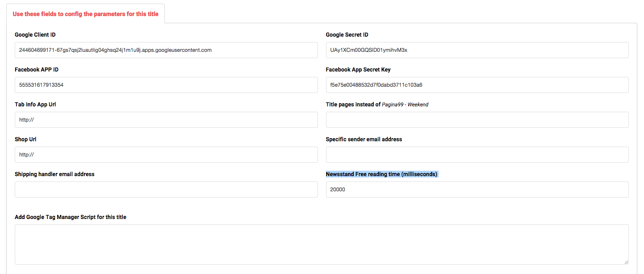This screenshot has height=274, width=644.
Task: Click the 'Facebook App Secret Key' label text
Action: [x=358, y=70]
